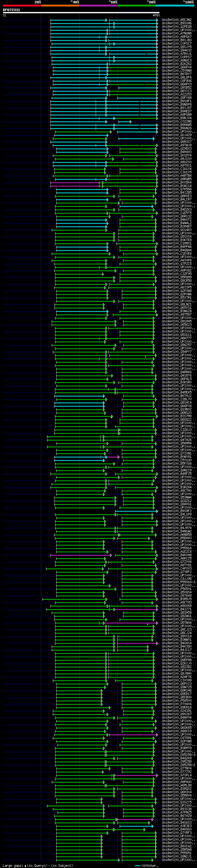Open hit UniRef100_Q014K0
The width and height of the screenshot is (197, 868).
[177, 230]
